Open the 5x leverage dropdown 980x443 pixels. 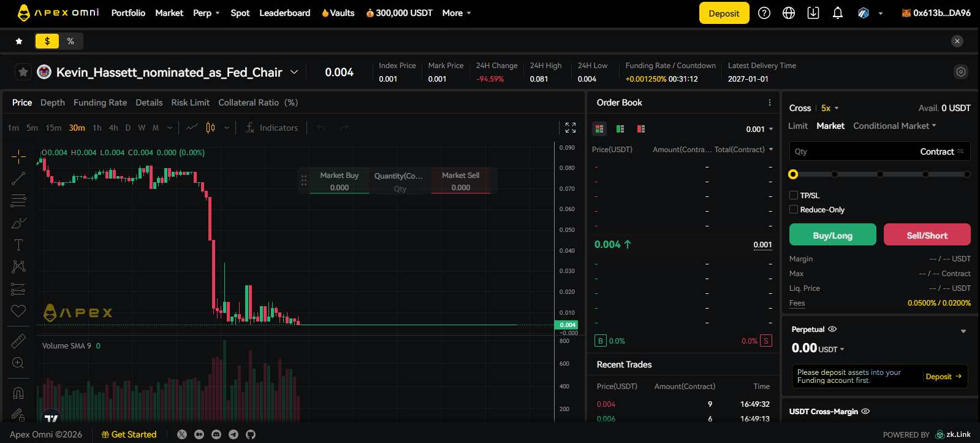pos(830,108)
